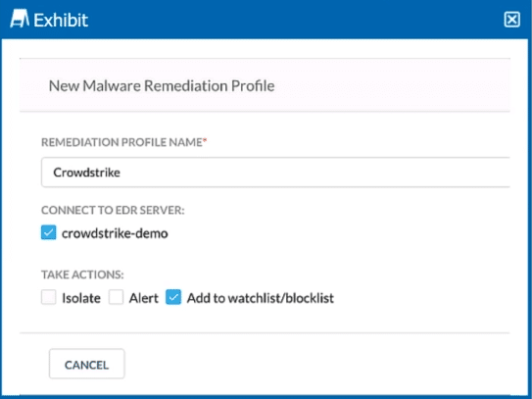The height and width of the screenshot is (399, 532).
Task: Click the red required asterisk marker
Action: coord(205,140)
